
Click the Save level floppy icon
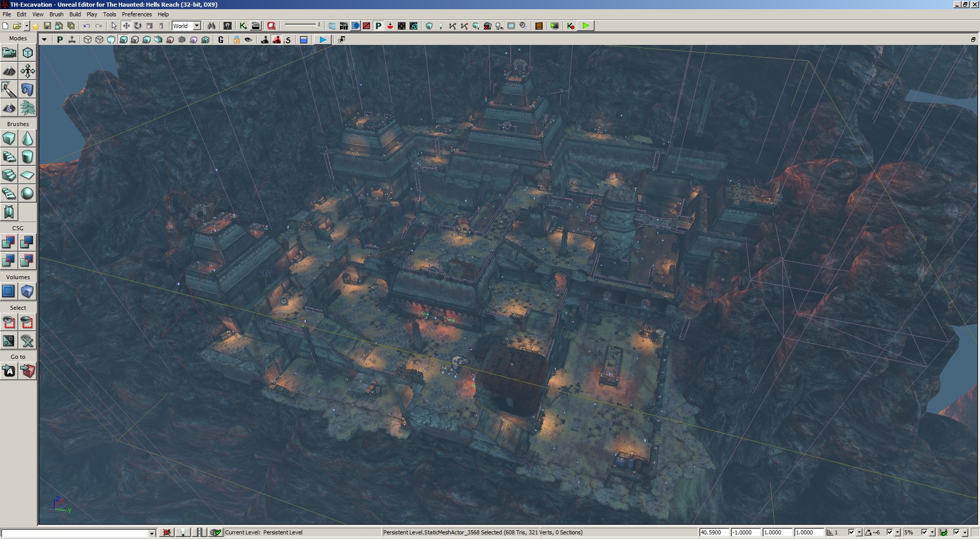coord(47,26)
